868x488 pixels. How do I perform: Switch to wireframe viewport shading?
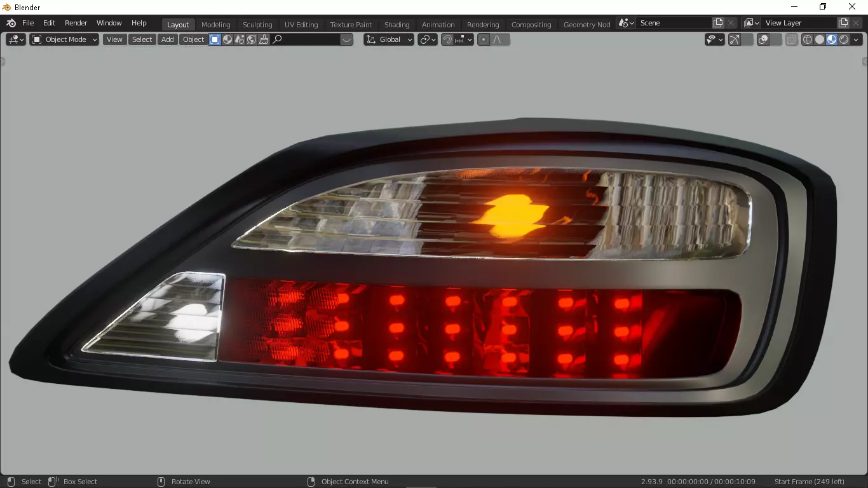808,39
